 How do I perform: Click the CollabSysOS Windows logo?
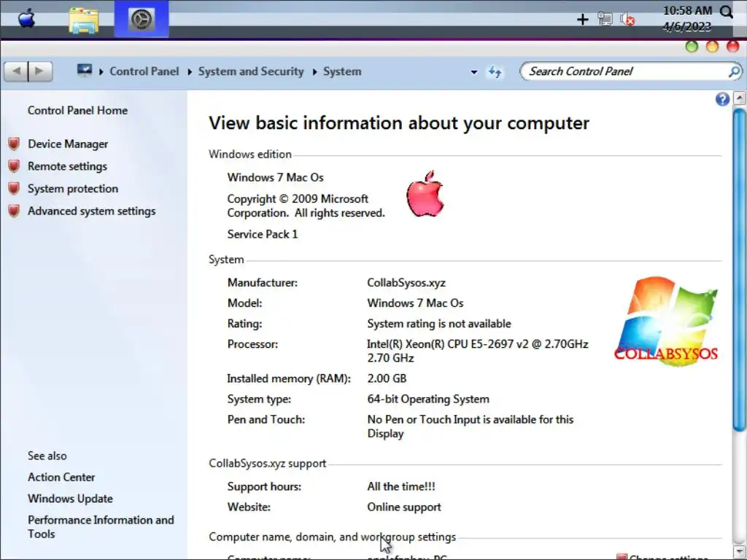pyautogui.click(x=666, y=322)
